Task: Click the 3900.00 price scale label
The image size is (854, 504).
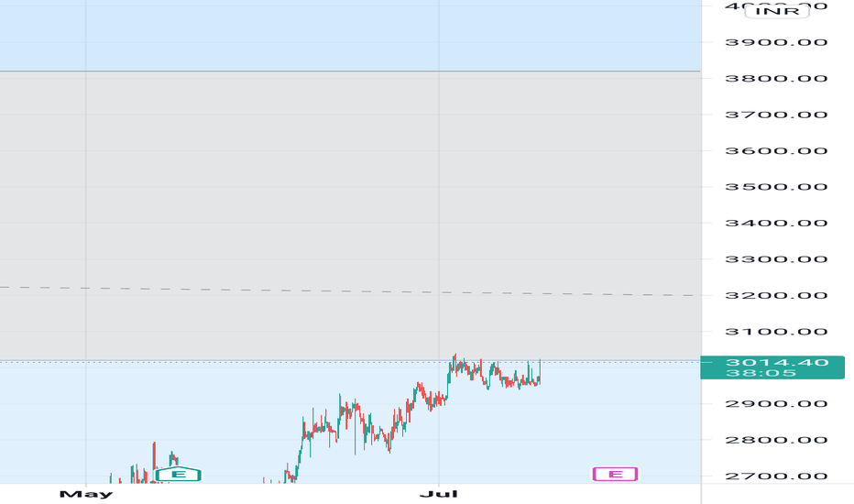Action: [777, 42]
